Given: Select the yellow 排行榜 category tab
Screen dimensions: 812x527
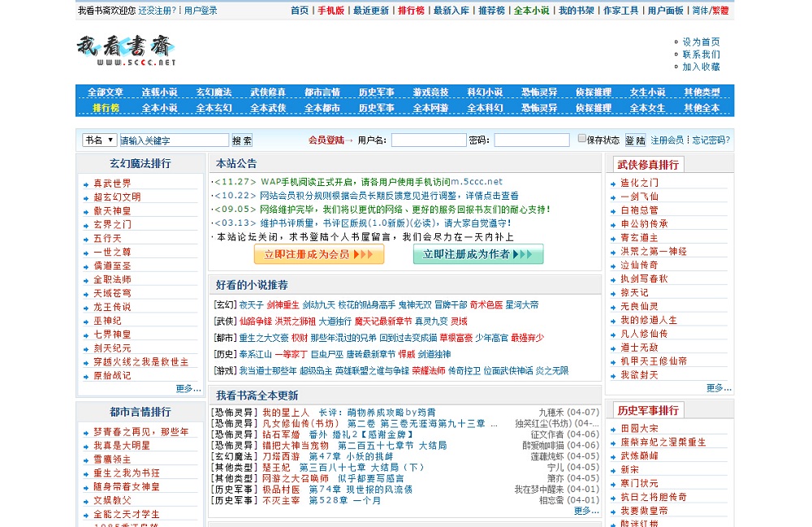Looking at the screenshot, I should pyautogui.click(x=106, y=108).
